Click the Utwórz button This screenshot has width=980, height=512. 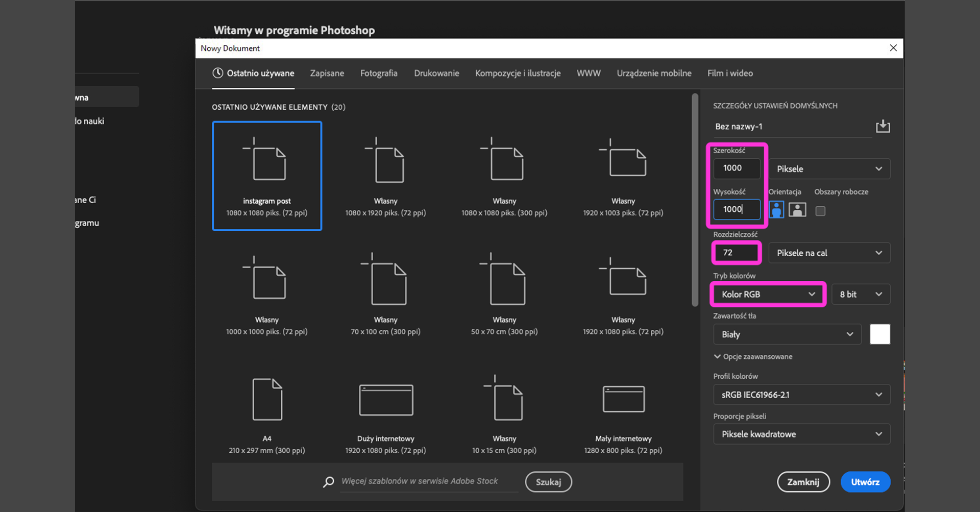(865, 482)
